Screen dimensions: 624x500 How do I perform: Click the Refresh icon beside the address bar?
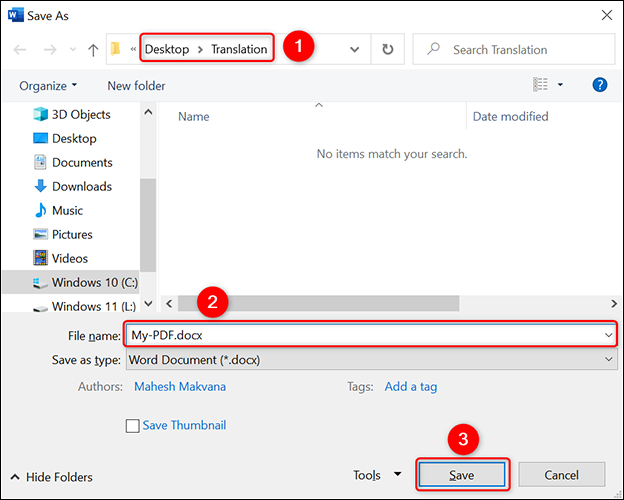click(387, 49)
